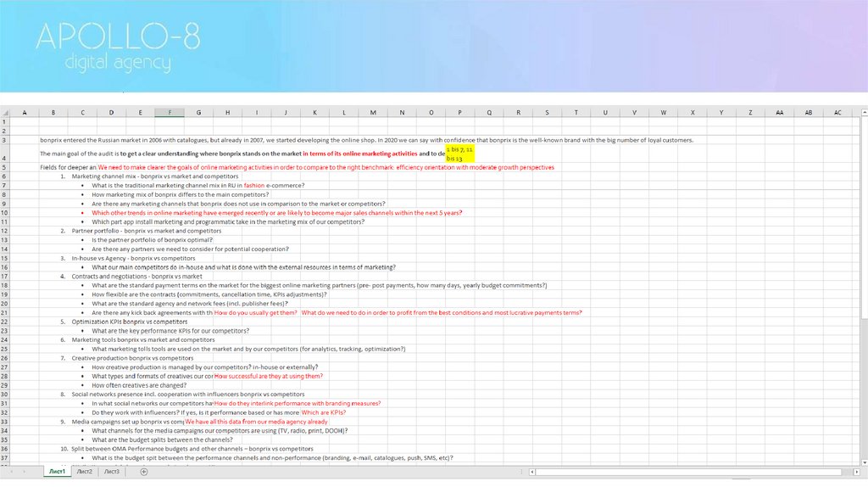The width and height of the screenshot is (868, 487).
Task: Click 'How flexible are the contracts' row
Action: 209,294
